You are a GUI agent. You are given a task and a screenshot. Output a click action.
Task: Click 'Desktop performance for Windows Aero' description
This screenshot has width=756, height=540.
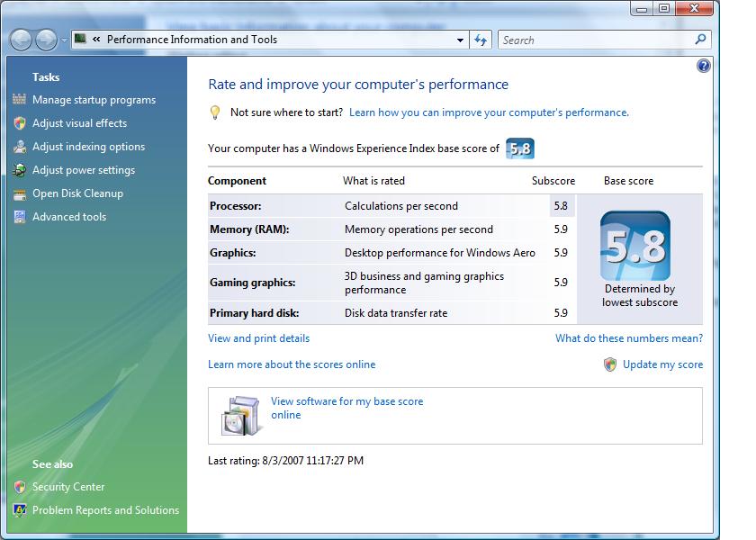pyautogui.click(x=440, y=253)
